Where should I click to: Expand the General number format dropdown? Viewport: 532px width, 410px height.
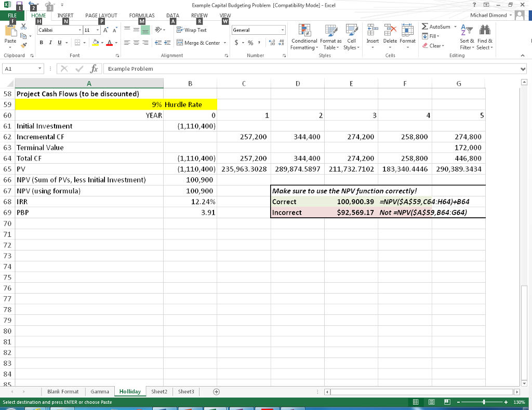point(283,30)
